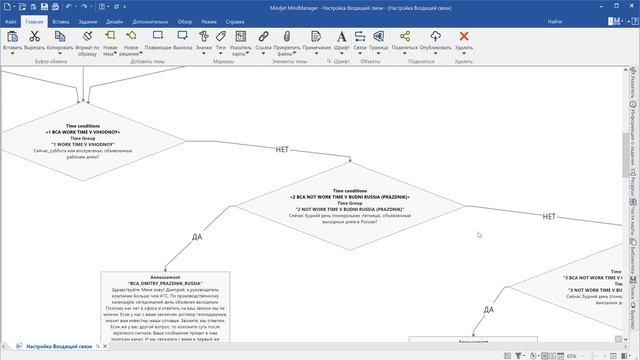Click the Undo arrow in title bar
Viewport: 640px width, 360px height.
click(x=69, y=7)
